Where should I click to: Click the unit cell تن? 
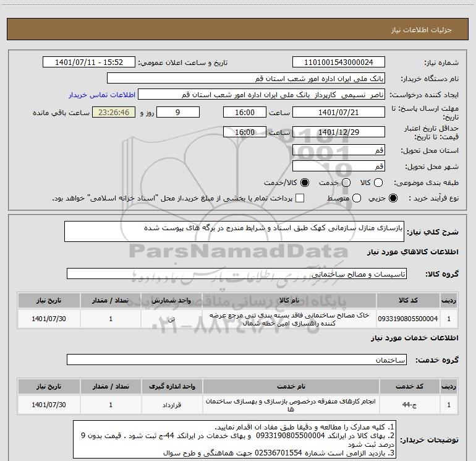click(171, 319)
